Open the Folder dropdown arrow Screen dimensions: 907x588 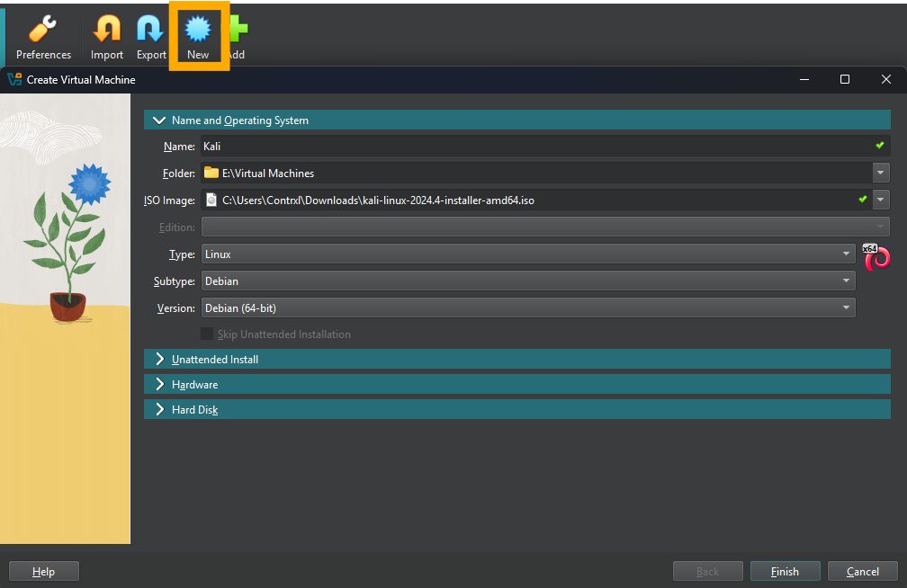pyautogui.click(x=880, y=173)
